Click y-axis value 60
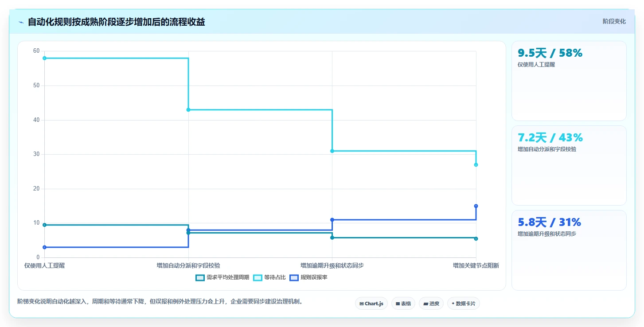This screenshot has width=644, height=327. (36, 51)
